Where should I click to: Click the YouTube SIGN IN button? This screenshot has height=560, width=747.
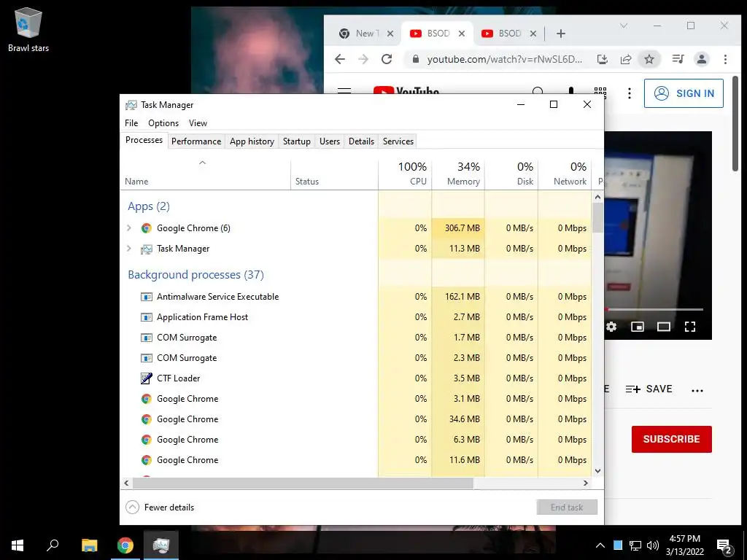(684, 93)
